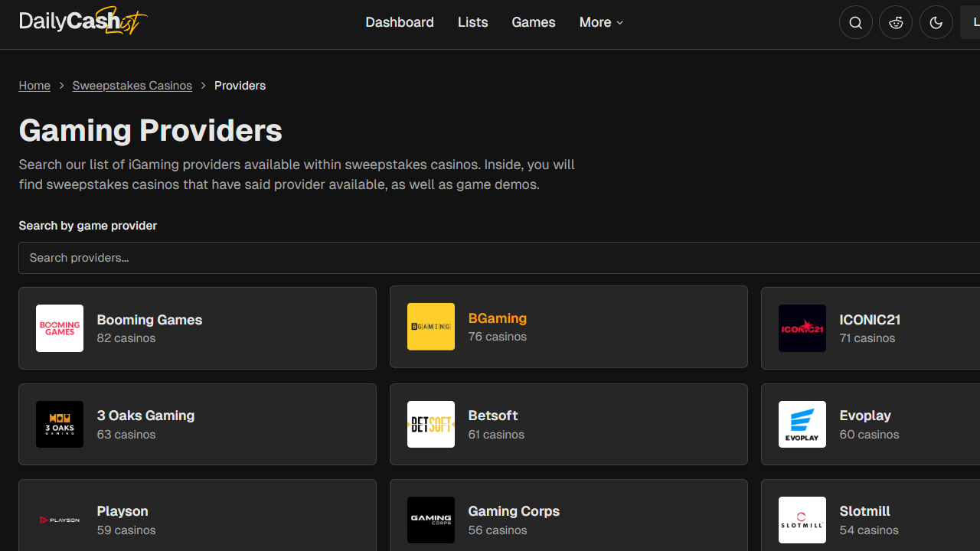Click the ICONIC21 logo
This screenshot has width=980, height=551.
[802, 328]
